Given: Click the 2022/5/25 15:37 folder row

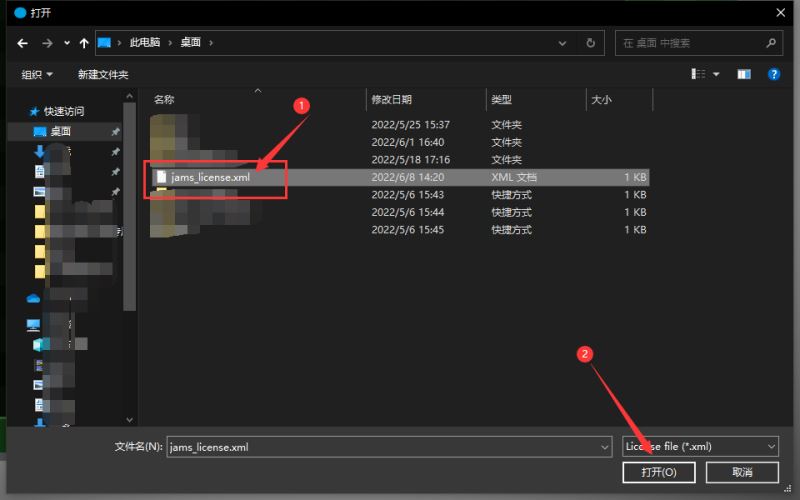Looking at the screenshot, I should pos(400,124).
